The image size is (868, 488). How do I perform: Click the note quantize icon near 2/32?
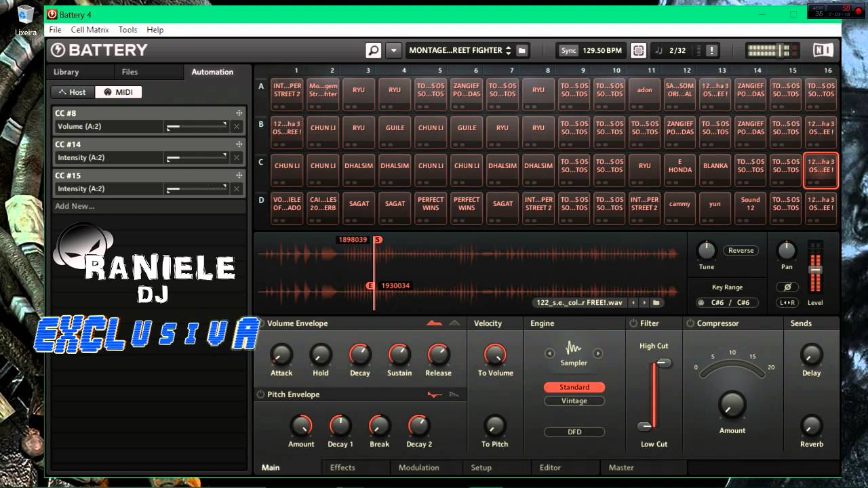pos(659,50)
